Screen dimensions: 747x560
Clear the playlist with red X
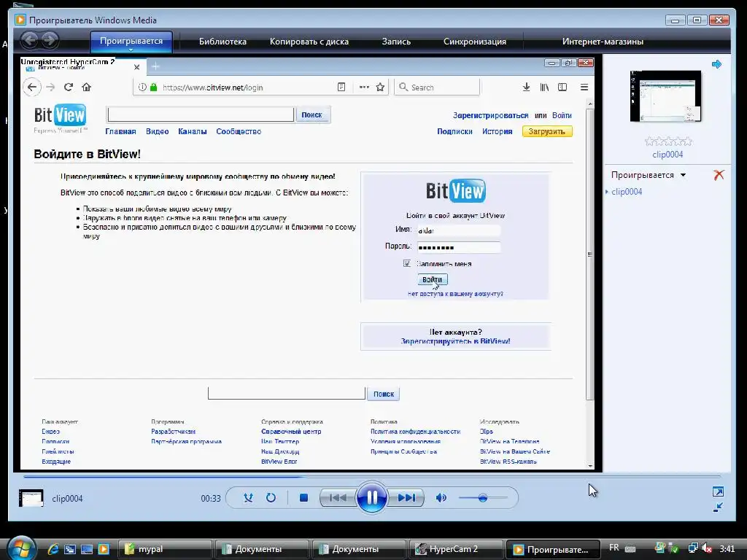[x=719, y=175]
